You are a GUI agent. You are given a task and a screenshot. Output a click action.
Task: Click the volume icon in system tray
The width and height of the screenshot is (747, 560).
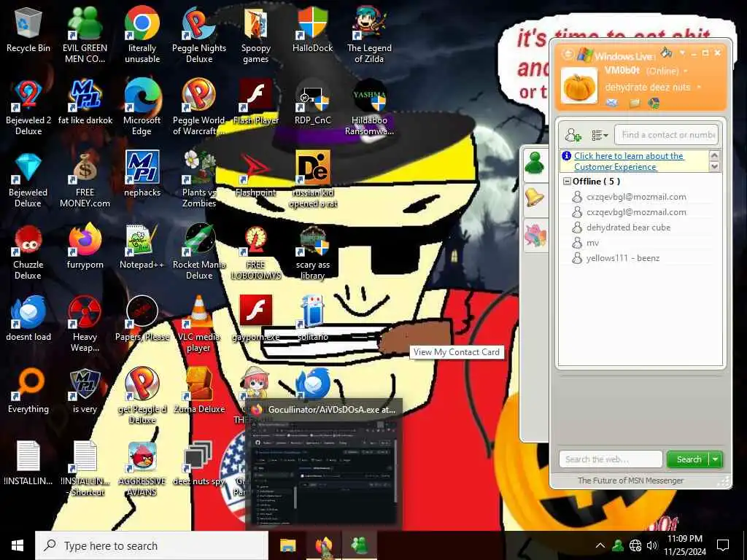(651, 545)
